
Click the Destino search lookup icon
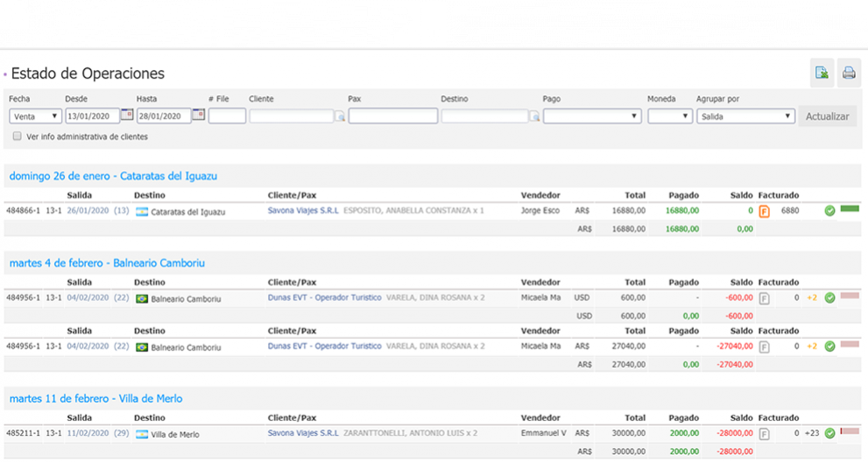coord(533,116)
